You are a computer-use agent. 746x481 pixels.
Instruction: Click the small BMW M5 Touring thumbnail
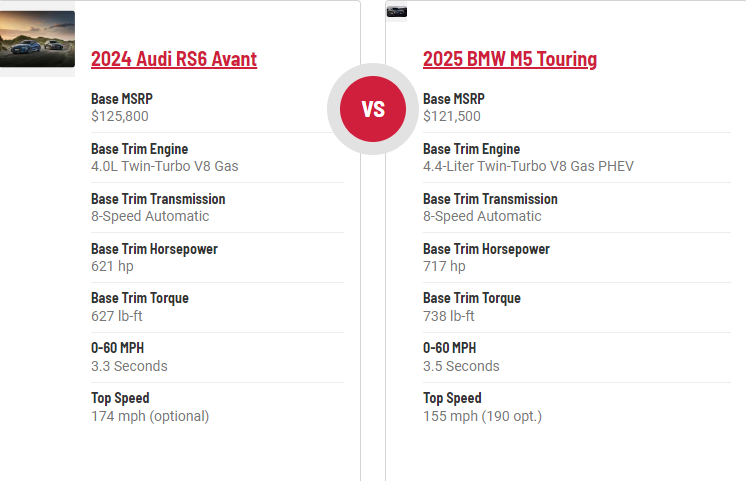397,11
